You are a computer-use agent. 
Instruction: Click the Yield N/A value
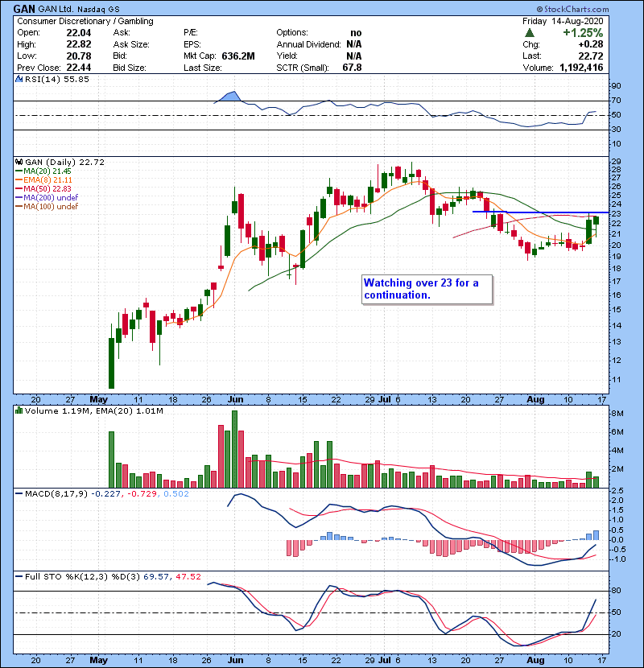coord(353,56)
